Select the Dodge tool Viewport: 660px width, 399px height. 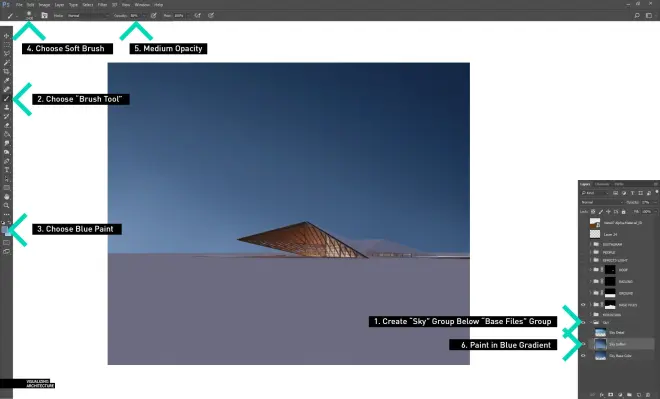point(6,152)
